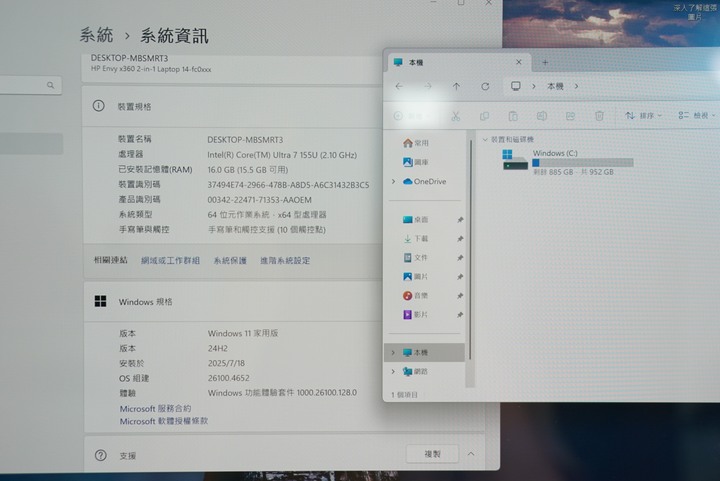Add a new File Explorer tab
The width and height of the screenshot is (720, 481).
[x=545, y=62]
